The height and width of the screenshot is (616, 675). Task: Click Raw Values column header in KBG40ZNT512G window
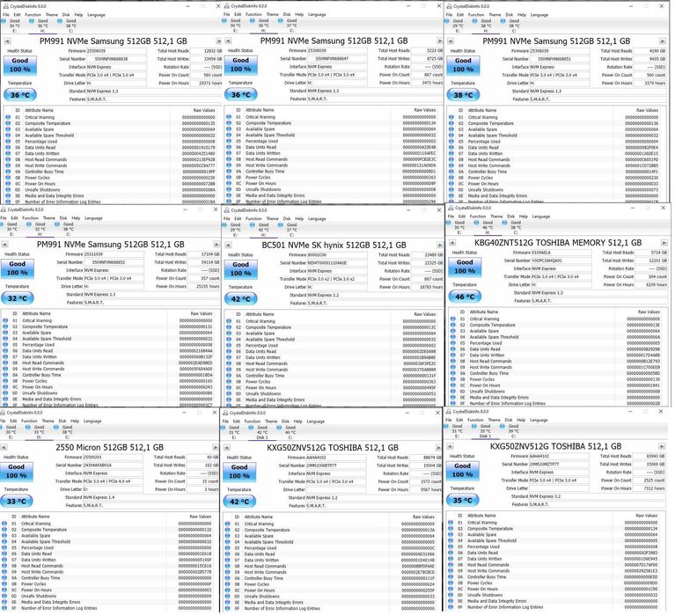pyautogui.click(x=649, y=312)
